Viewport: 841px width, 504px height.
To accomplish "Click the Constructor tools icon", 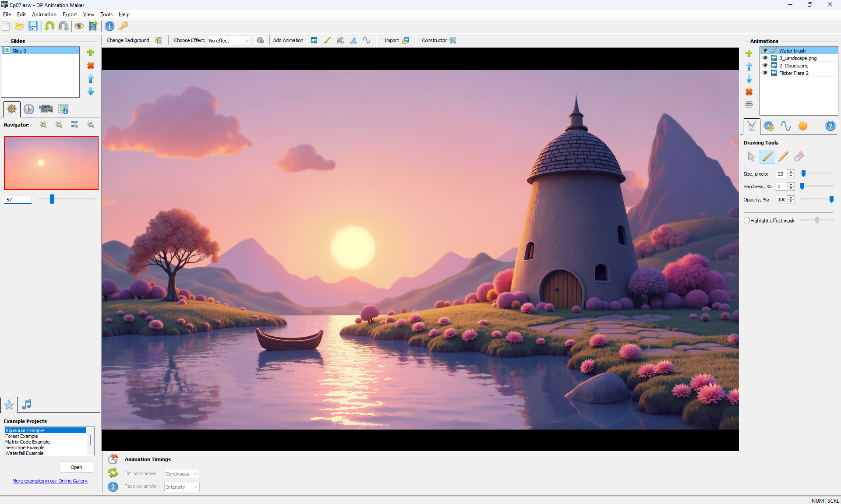I will click(453, 40).
